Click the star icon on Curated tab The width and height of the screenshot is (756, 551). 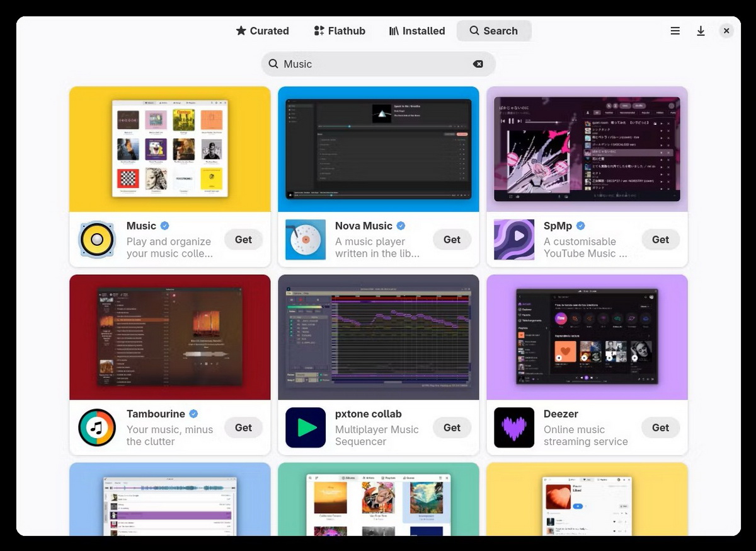pos(241,31)
